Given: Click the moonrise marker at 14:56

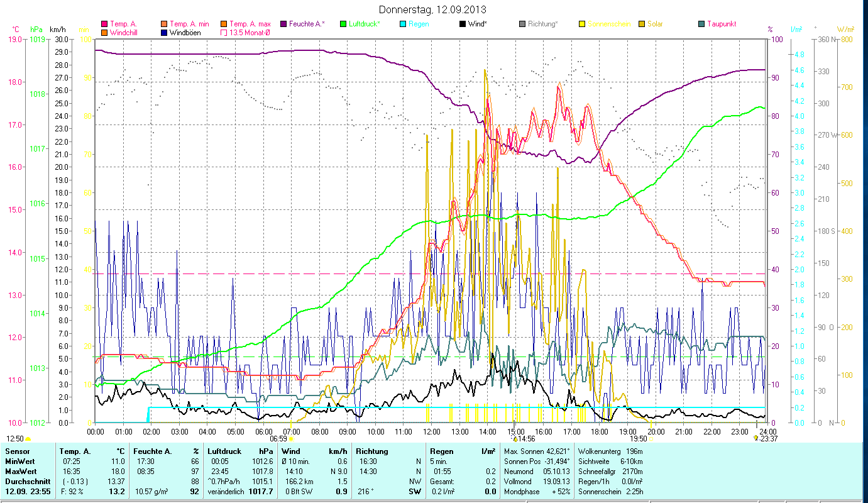Looking at the screenshot, I should [x=515, y=439].
